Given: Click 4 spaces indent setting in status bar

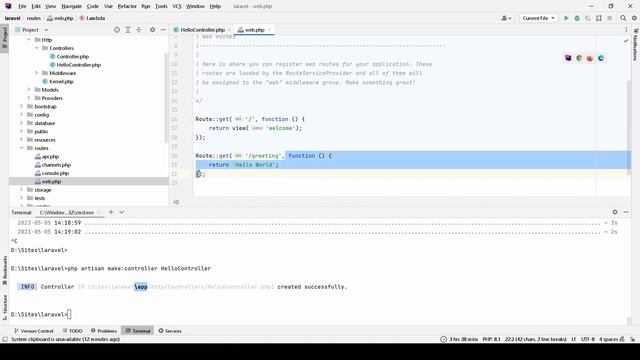Looking at the screenshot, I should point(609,339).
